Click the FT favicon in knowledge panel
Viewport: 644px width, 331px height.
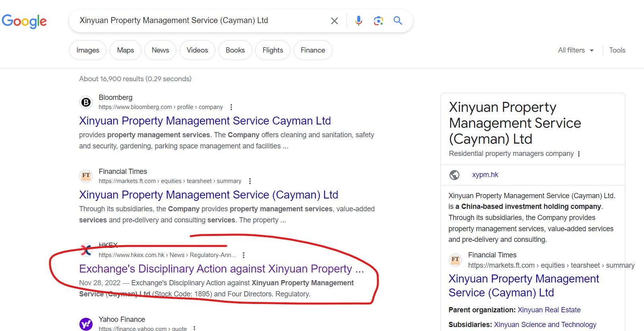click(455, 260)
